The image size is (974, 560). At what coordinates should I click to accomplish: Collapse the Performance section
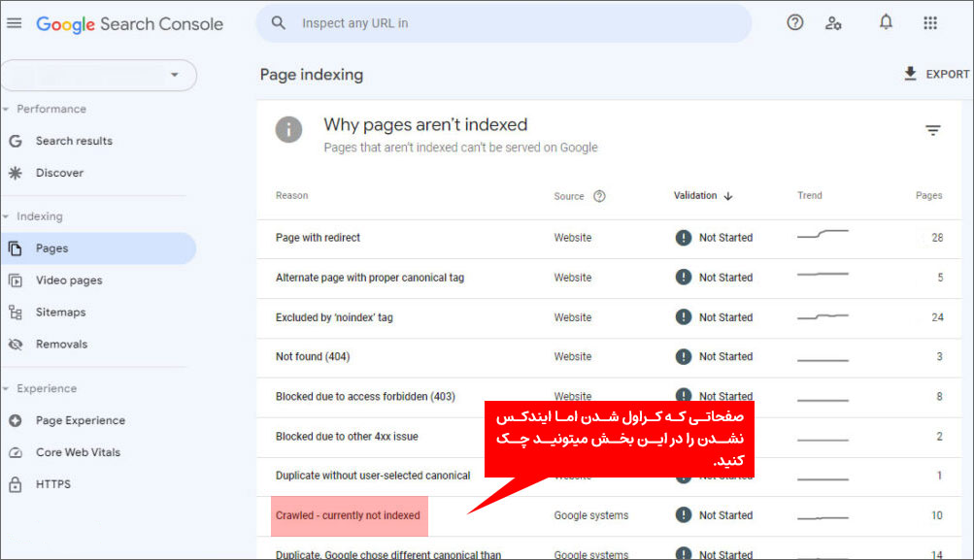46,110
